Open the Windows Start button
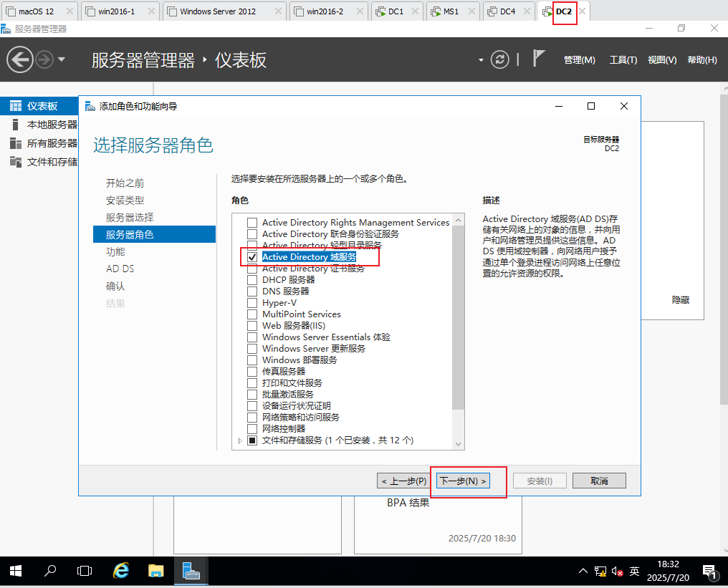Viewport: 728px width, 588px height. tap(15, 571)
